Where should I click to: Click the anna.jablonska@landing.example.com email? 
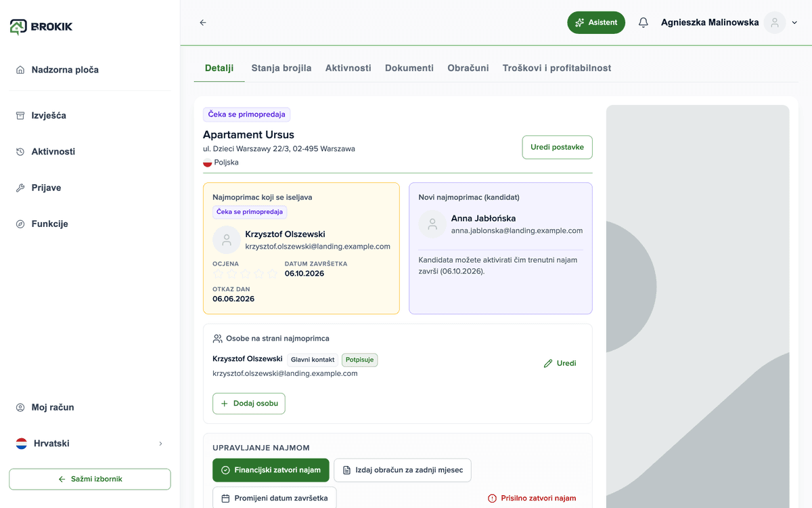point(517,230)
